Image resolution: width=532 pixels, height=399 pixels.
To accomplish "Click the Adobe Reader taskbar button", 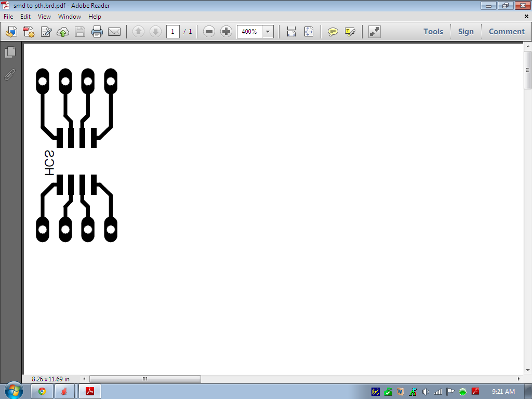I will pyautogui.click(x=90, y=392).
